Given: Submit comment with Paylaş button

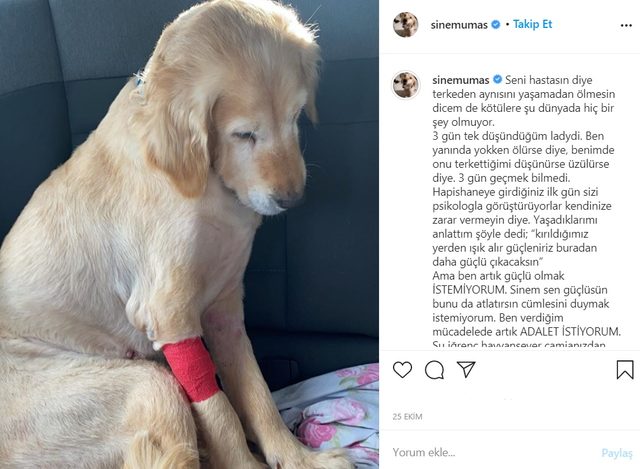Looking at the screenshot, I should point(617,453).
